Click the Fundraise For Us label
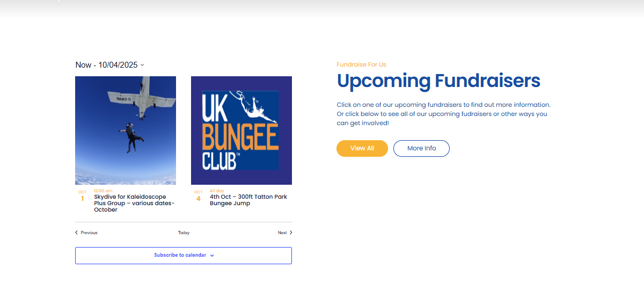The height and width of the screenshot is (290, 644). [361, 64]
